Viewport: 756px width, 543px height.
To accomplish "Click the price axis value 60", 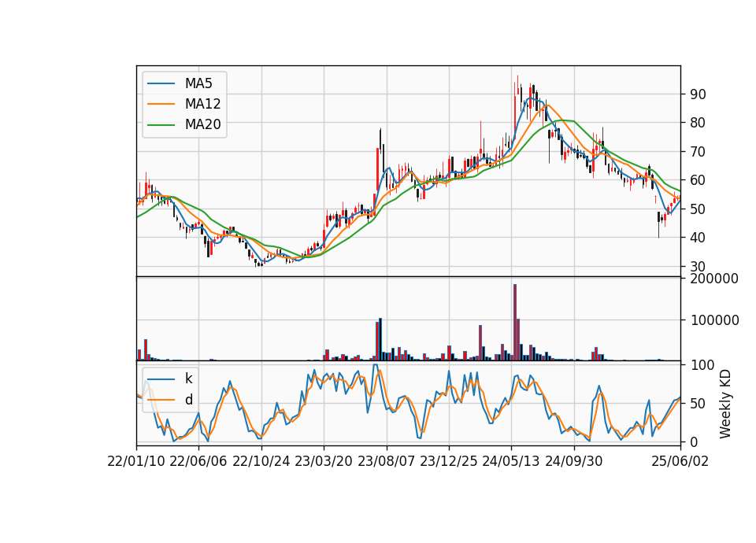I will pos(698,180).
